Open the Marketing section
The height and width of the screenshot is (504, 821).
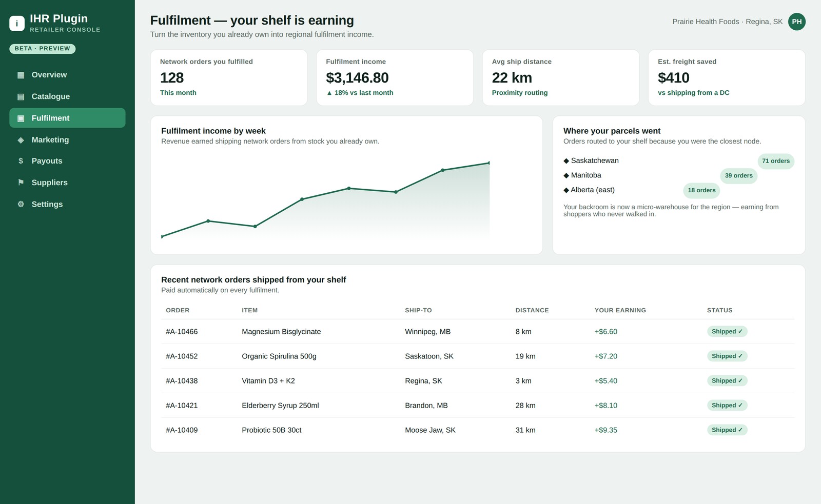(67, 139)
